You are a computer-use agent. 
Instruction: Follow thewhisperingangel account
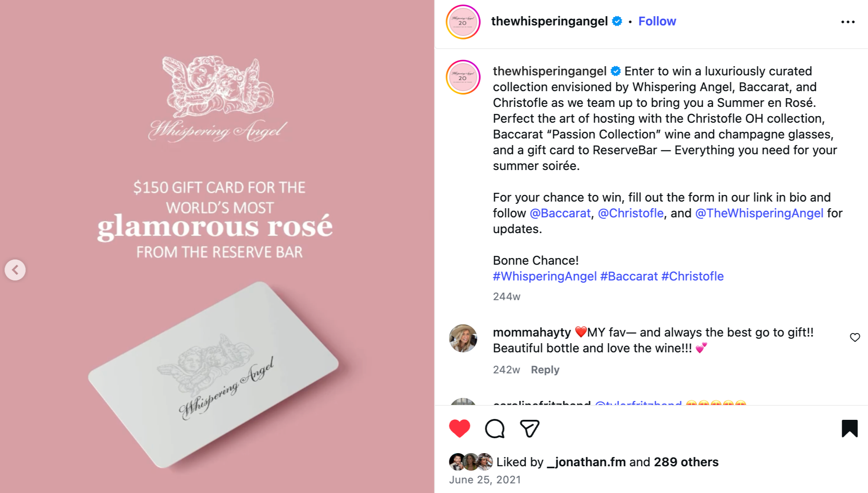pos(657,21)
